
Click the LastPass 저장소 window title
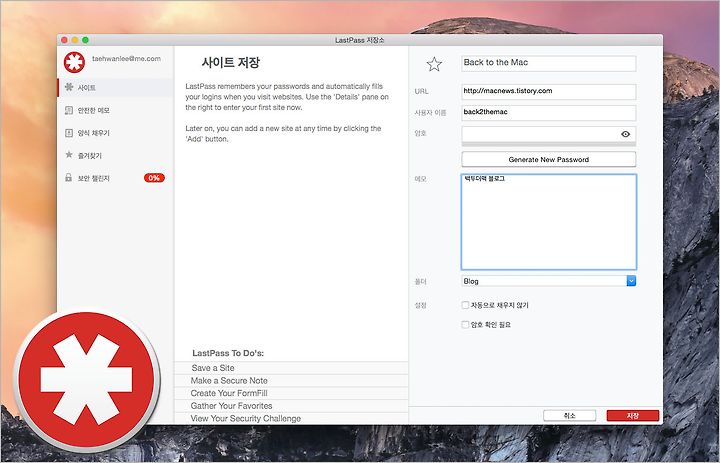coord(360,40)
